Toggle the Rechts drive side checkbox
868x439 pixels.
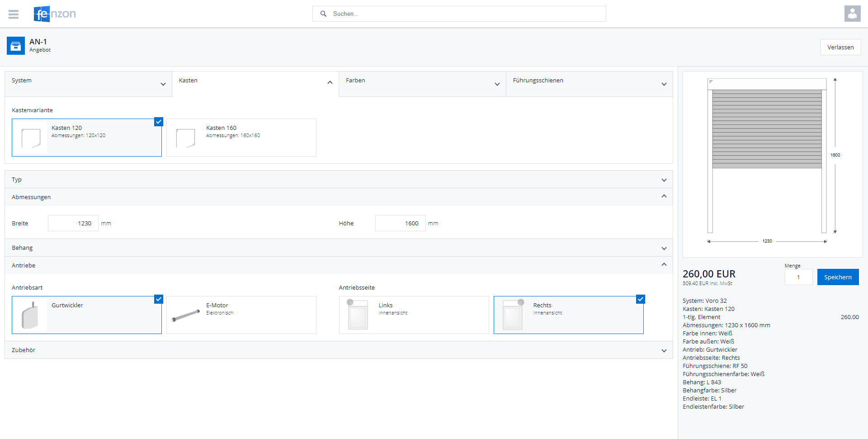tap(640, 299)
